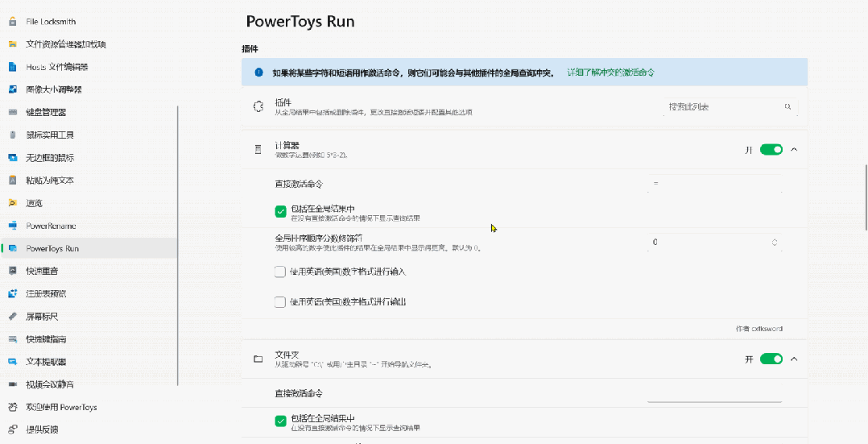Turn off the 计算器 plugin toggle
The width and height of the screenshot is (868, 444).
coord(771,150)
